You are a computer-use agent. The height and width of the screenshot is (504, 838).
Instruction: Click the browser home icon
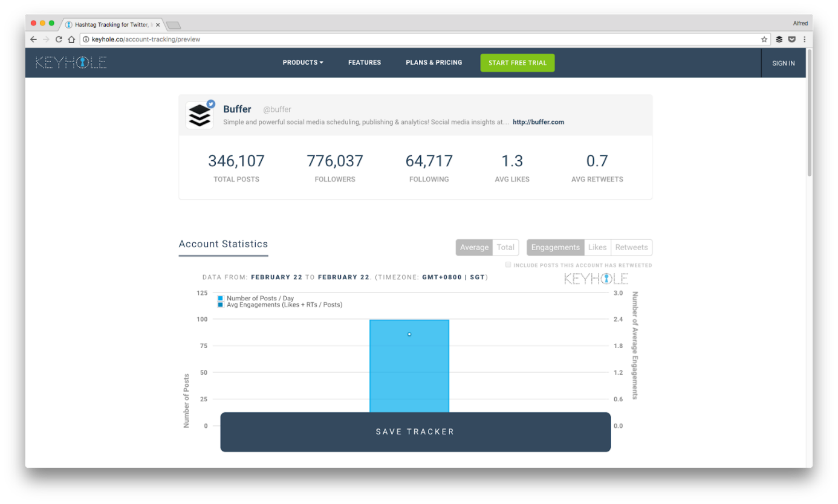tap(71, 39)
